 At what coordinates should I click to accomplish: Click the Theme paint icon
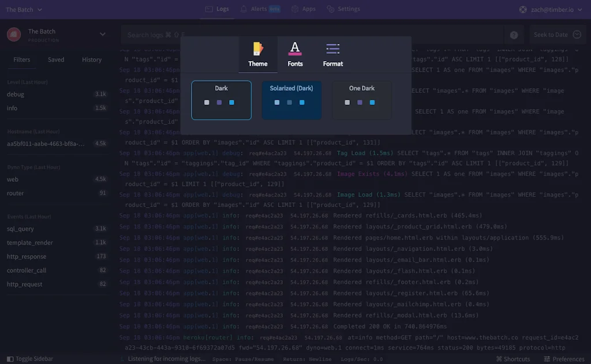[257, 49]
